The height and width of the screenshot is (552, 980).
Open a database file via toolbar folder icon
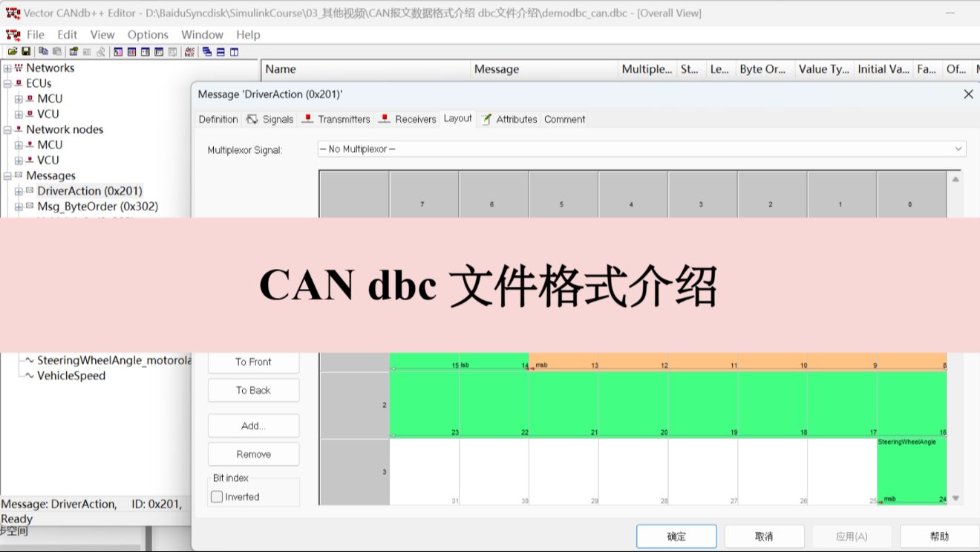13,51
